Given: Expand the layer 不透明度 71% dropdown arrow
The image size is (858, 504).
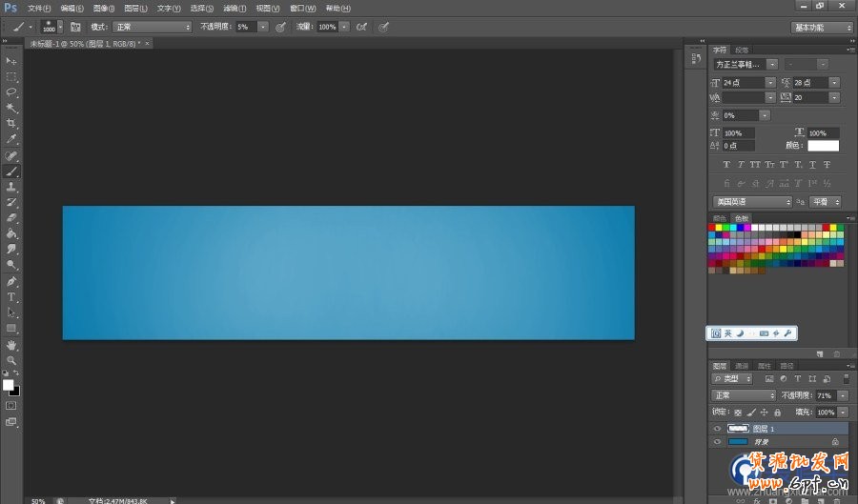Looking at the screenshot, I should [841, 395].
